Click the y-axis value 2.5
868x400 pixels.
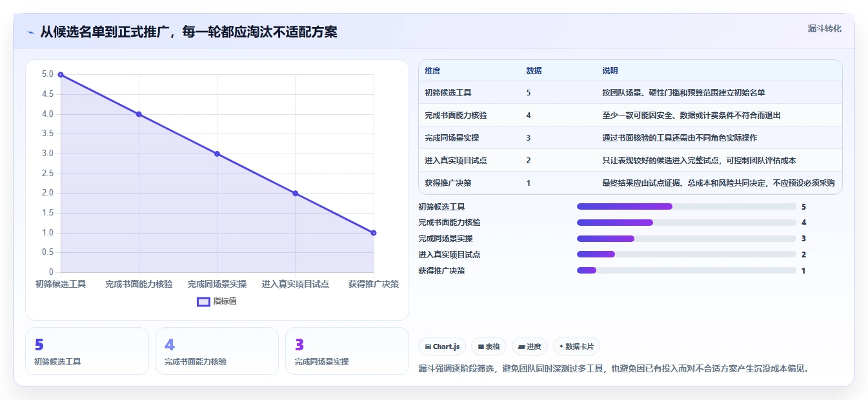[48, 173]
